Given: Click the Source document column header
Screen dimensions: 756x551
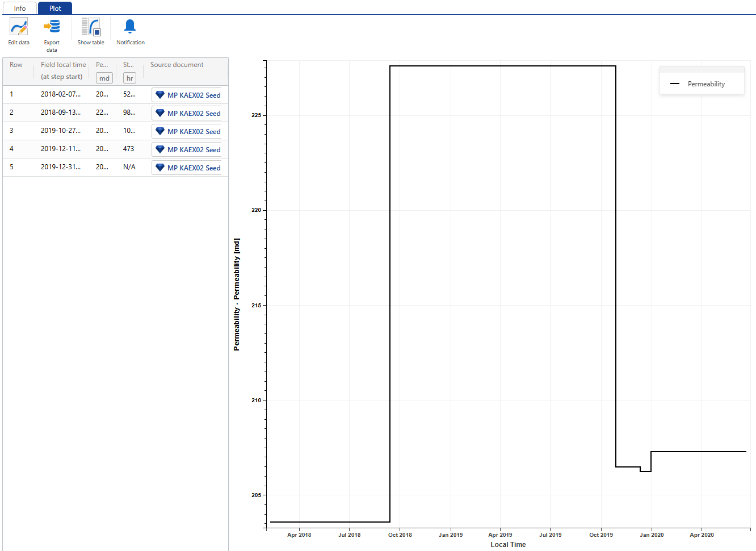Looking at the screenshot, I should point(177,65).
